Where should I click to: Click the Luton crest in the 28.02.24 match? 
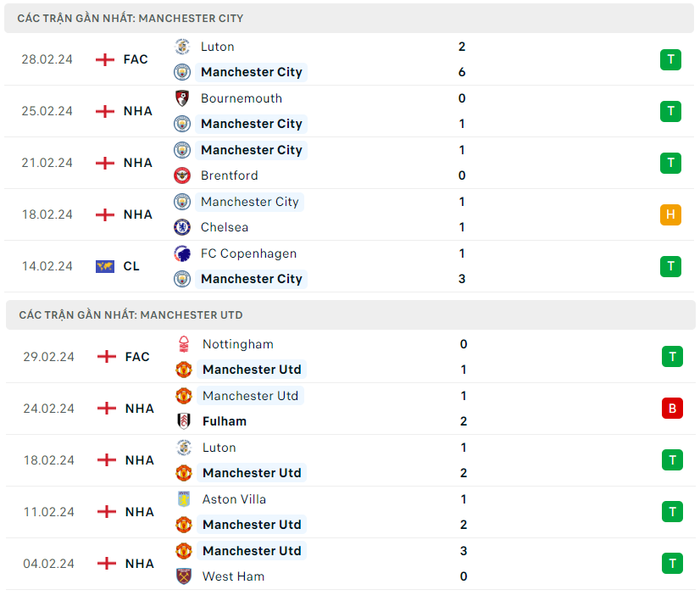[x=182, y=47]
